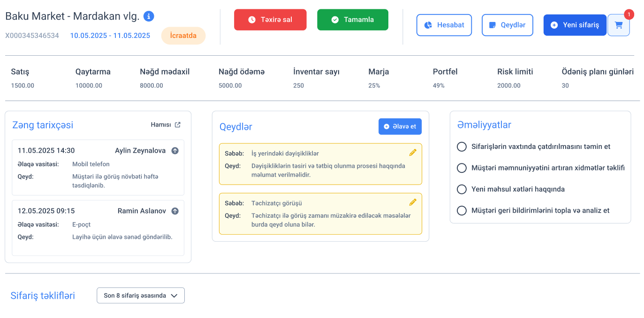Click the up-arrow icon next to Aylin Zeynalova
Viewport: 644px width, 318px height.
point(175,151)
